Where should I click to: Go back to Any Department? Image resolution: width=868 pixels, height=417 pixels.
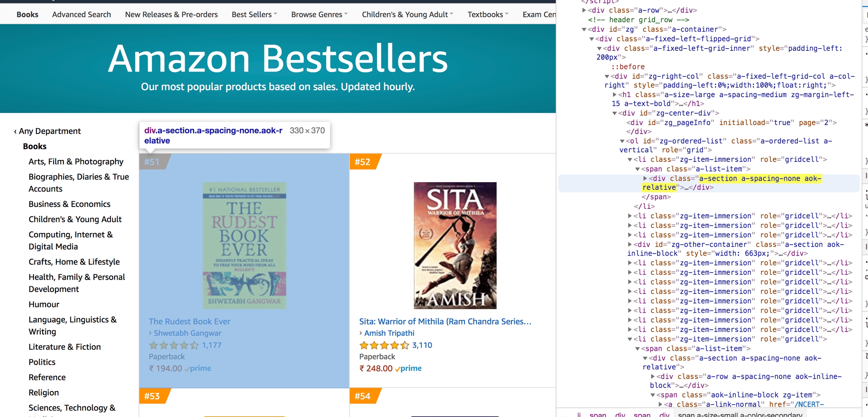(x=49, y=131)
